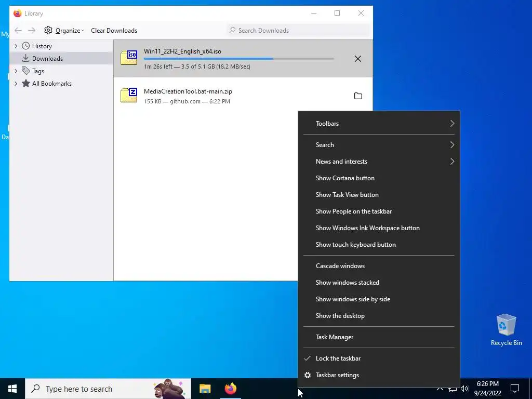Screen dimensions: 532x399
Task: Click the Clear Downloads button
Action: [114, 31]
